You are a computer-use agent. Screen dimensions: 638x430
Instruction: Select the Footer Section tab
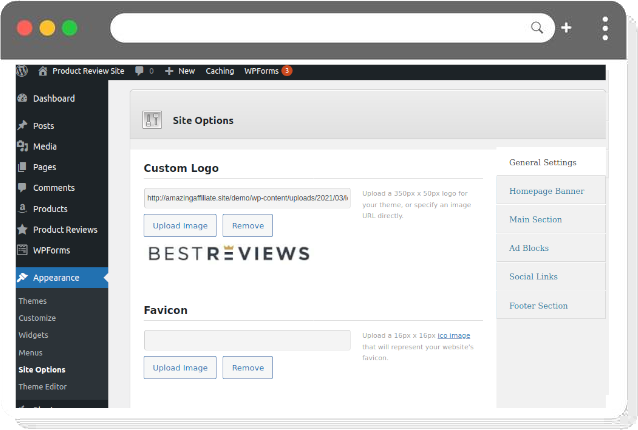(538, 306)
